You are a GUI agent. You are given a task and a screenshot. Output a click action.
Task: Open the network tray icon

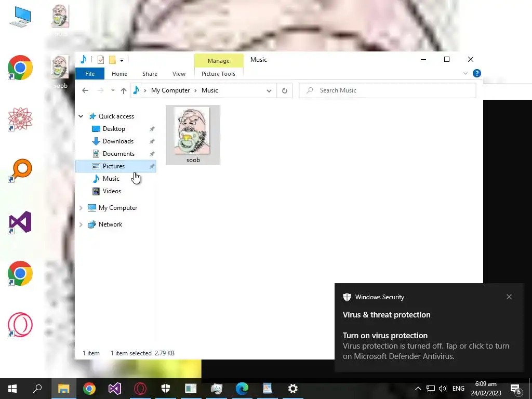(431, 389)
